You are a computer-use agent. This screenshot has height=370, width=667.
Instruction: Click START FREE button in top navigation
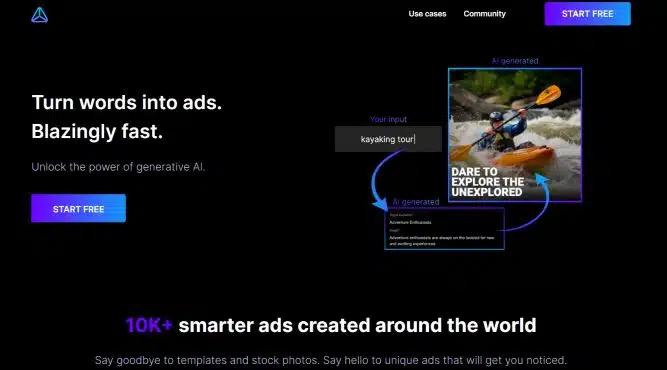tap(587, 14)
